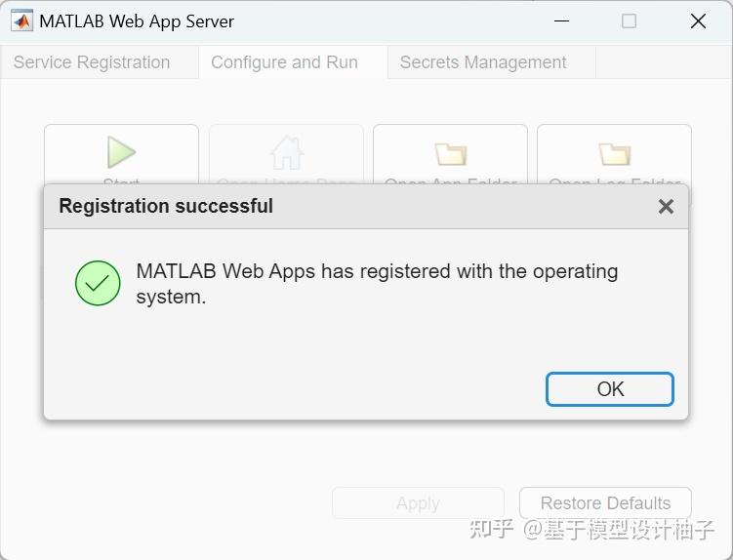
Task: Close the Registration successful dialog with its X
Action: coord(666,206)
